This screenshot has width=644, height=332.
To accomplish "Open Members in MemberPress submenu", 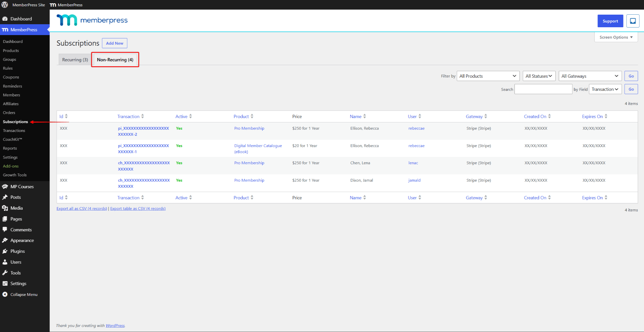I will [12, 95].
